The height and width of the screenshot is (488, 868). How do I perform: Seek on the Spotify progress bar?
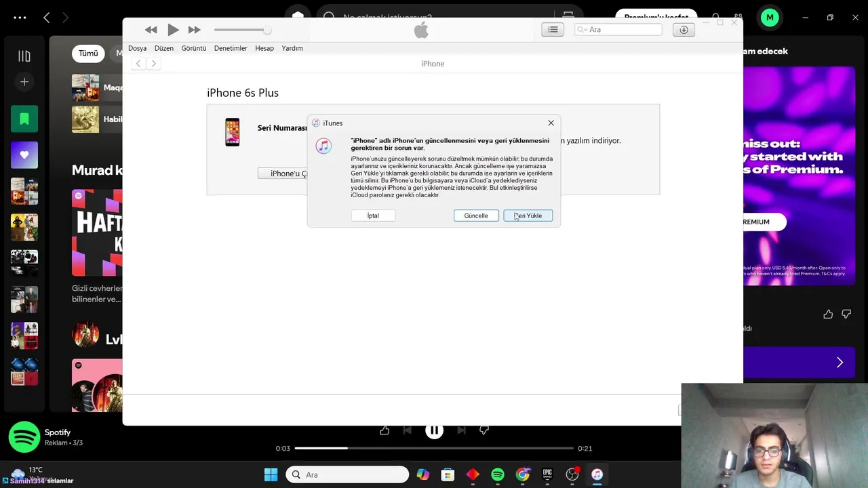[434, 448]
